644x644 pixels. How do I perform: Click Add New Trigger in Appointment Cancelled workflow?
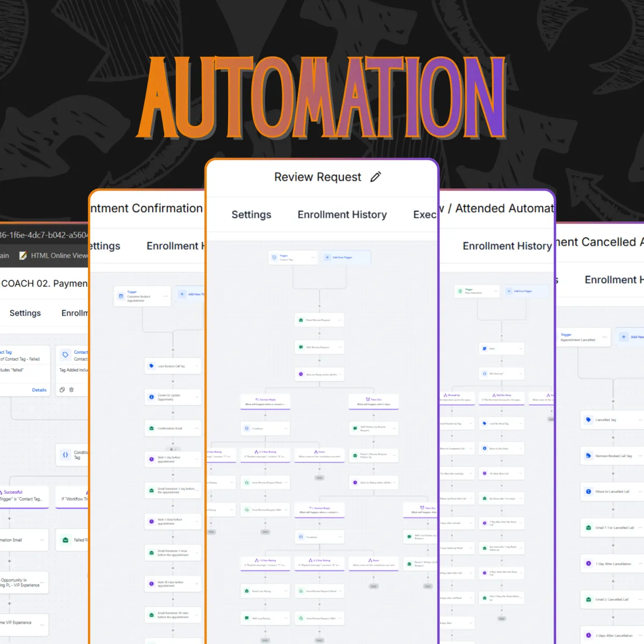coord(631,337)
